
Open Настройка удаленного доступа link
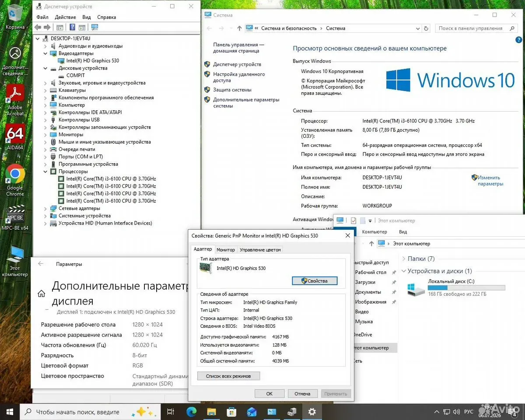(x=239, y=77)
